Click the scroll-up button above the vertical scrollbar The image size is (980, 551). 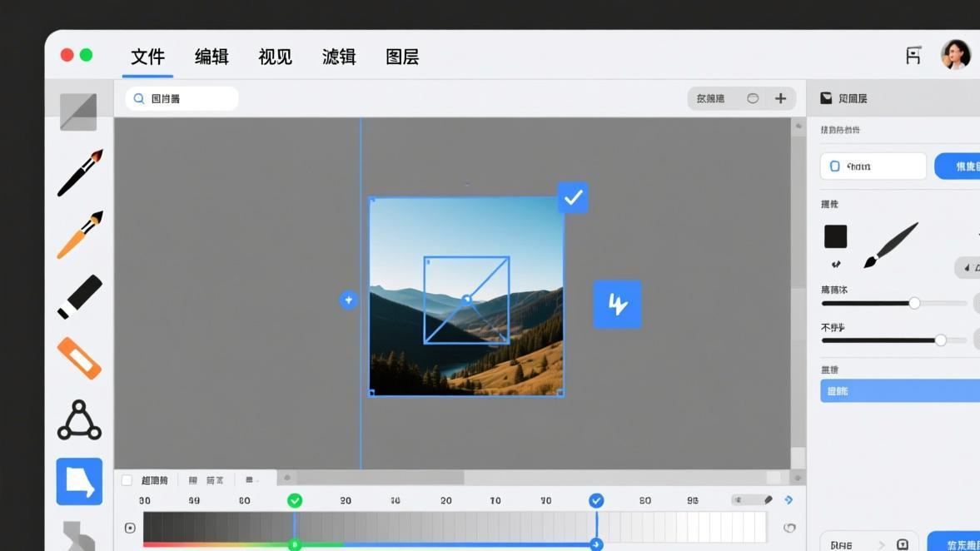[798, 126]
